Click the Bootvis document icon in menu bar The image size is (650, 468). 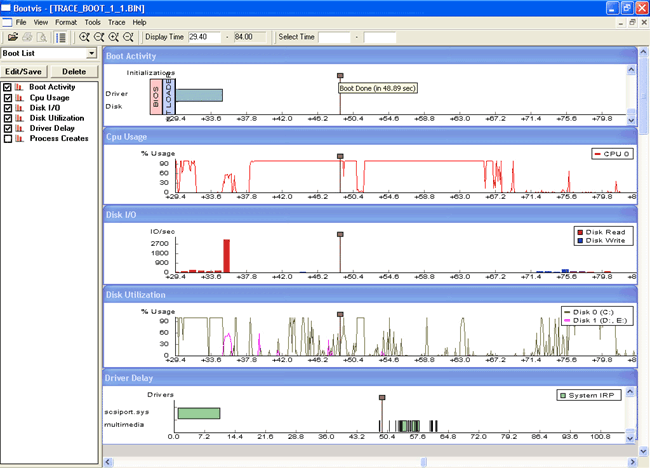tap(7, 22)
